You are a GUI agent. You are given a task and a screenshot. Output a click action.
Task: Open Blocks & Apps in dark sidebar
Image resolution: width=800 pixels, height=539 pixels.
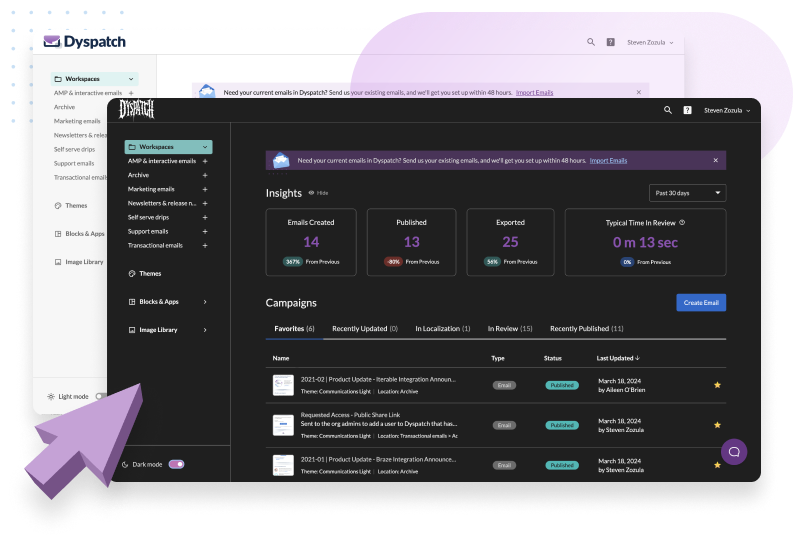[154, 302]
